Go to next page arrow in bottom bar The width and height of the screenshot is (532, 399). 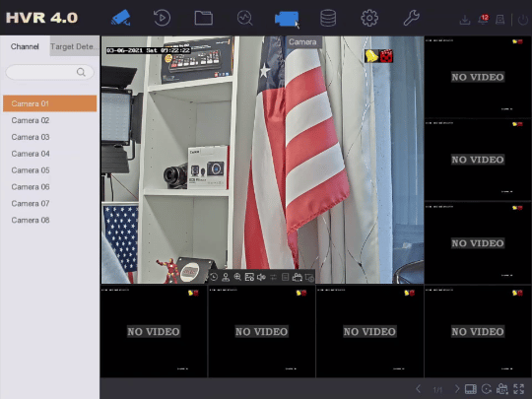tap(457, 389)
